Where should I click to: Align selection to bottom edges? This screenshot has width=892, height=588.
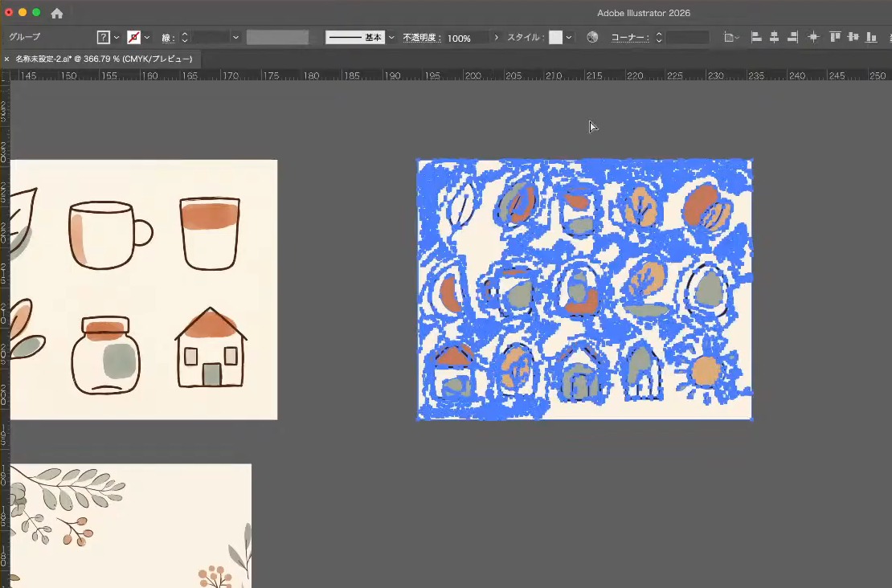pos(871,38)
